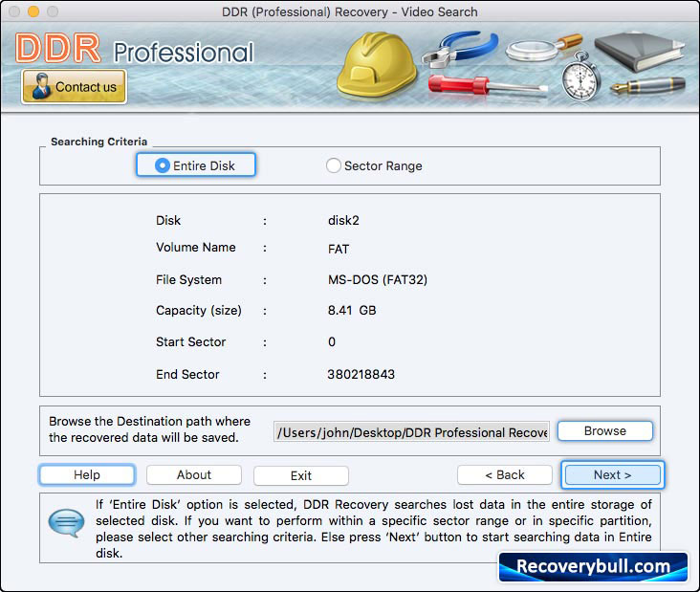Click the Entire Disk hint paragraph
This screenshot has width=700, height=592.
coord(373,529)
